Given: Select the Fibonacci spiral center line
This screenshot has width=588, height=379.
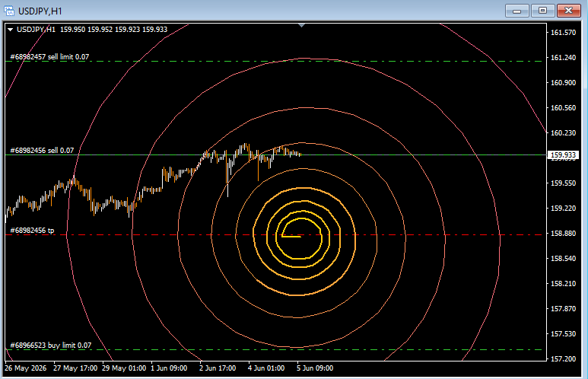Looking at the screenshot, I should click(x=291, y=237).
